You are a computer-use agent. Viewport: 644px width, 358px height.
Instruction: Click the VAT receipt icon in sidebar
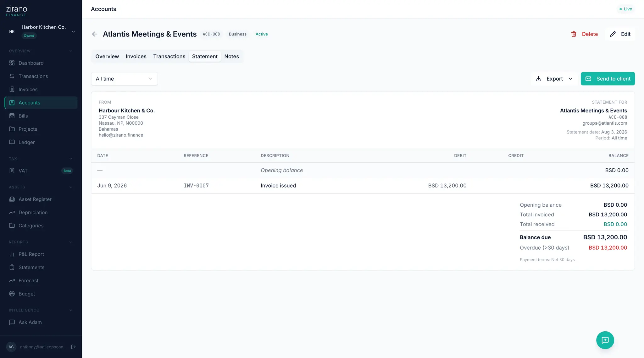(x=12, y=171)
